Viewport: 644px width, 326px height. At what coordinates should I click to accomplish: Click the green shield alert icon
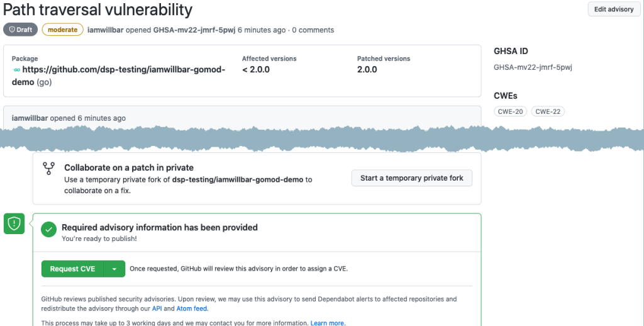14,223
